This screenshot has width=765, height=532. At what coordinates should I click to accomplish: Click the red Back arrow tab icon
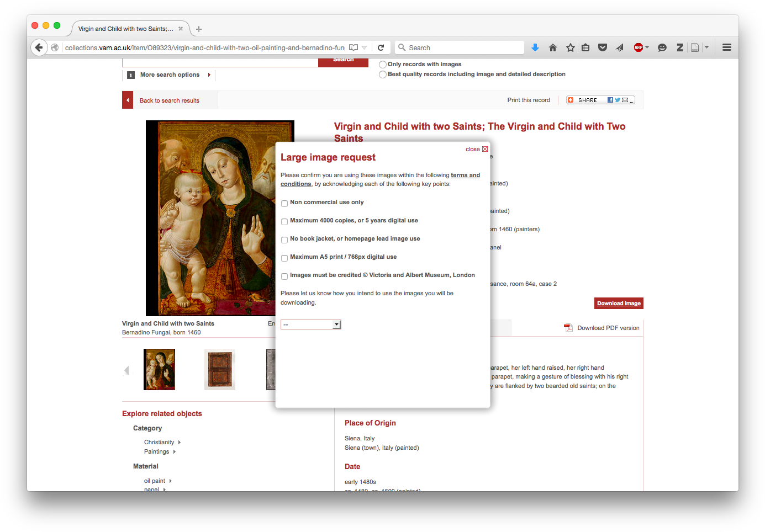[x=128, y=100]
